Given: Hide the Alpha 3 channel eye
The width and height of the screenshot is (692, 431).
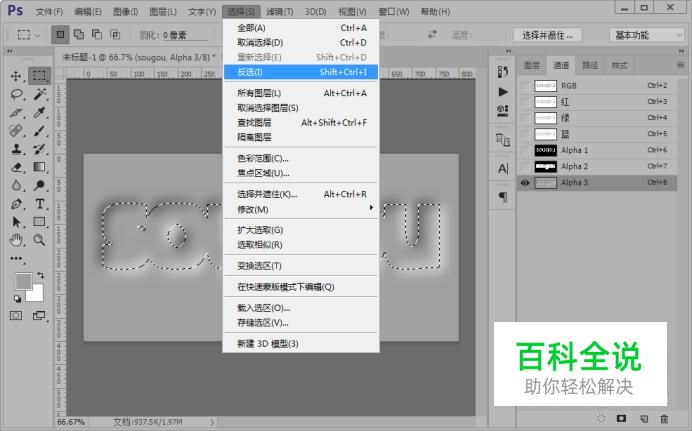Looking at the screenshot, I should (525, 183).
